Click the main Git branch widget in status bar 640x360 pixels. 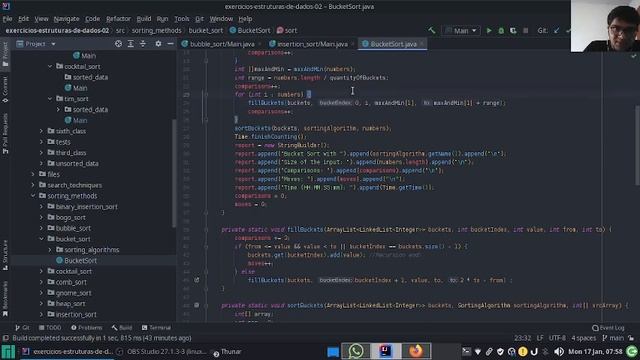click(x=613, y=338)
